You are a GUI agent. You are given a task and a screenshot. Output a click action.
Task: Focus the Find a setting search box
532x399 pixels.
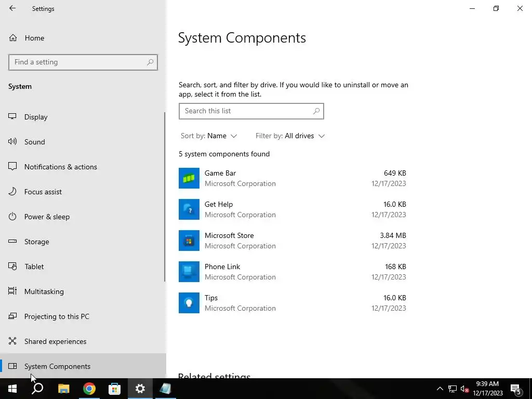(83, 62)
